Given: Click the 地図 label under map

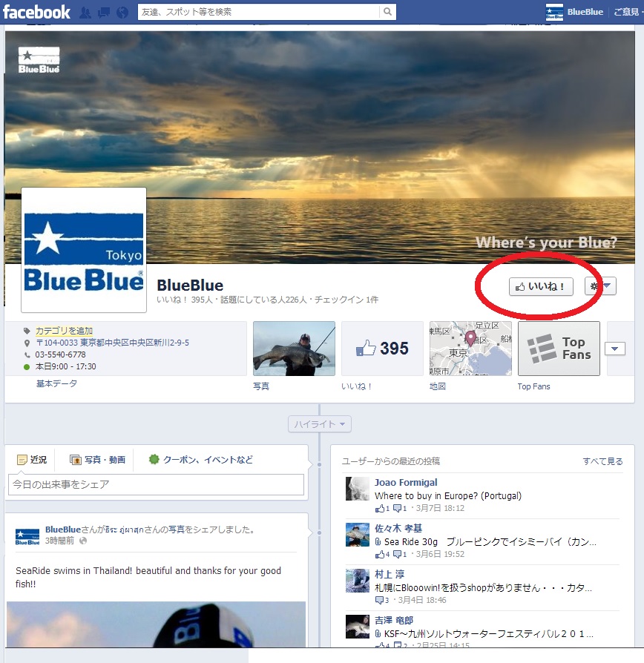Looking at the screenshot, I should pyautogui.click(x=438, y=386).
